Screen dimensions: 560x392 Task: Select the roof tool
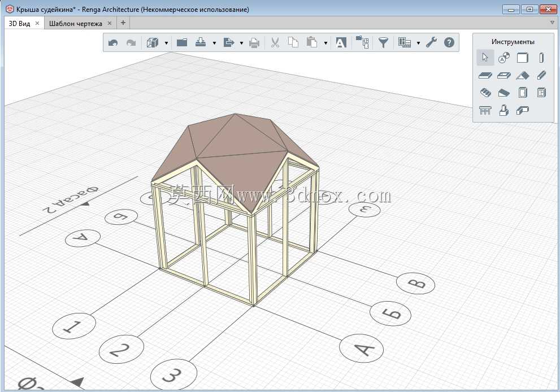coord(523,75)
